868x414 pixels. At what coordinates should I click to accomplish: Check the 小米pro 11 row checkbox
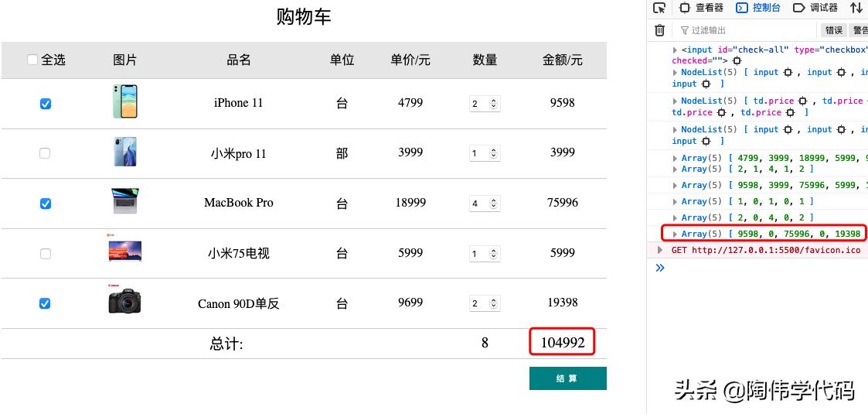click(x=45, y=153)
